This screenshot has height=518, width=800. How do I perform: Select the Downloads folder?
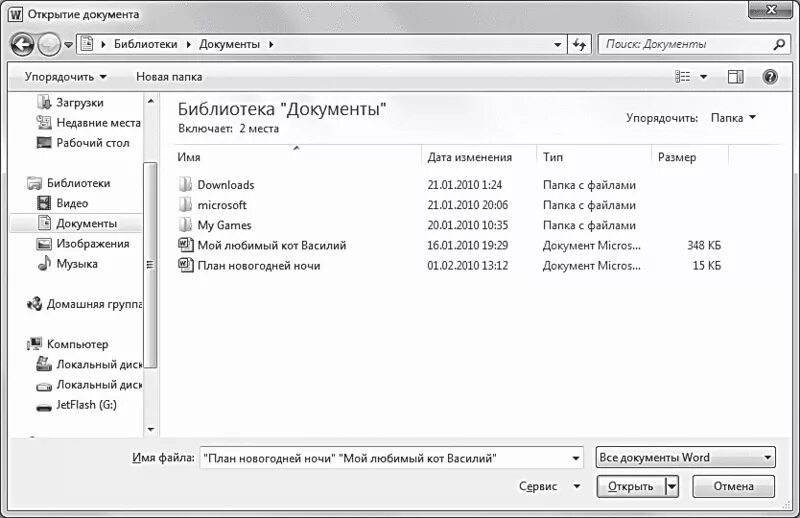click(x=226, y=185)
